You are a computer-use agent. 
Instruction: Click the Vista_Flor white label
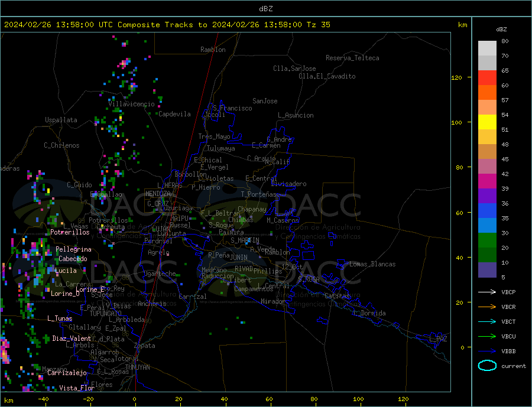point(77,388)
